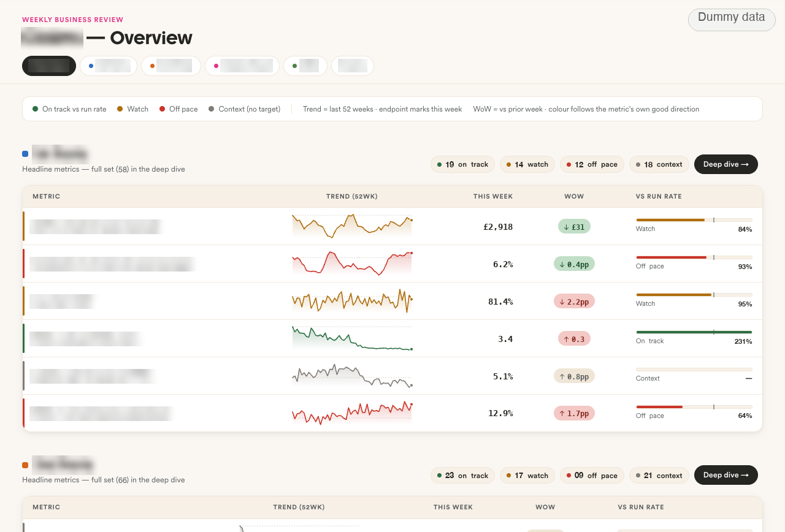785x532 pixels.
Task: Open the tab with the green dot
Action: (x=305, y=66)
